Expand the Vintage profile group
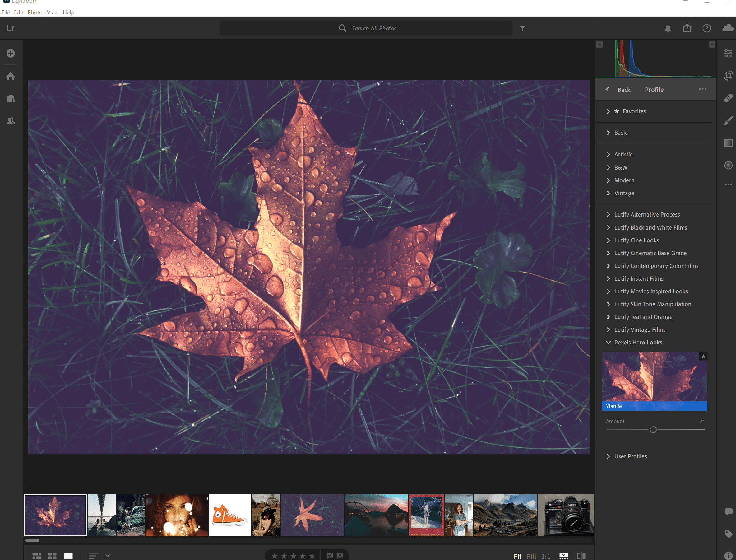The width and height of the screenshot is (736, 560). tap(624, 193)
